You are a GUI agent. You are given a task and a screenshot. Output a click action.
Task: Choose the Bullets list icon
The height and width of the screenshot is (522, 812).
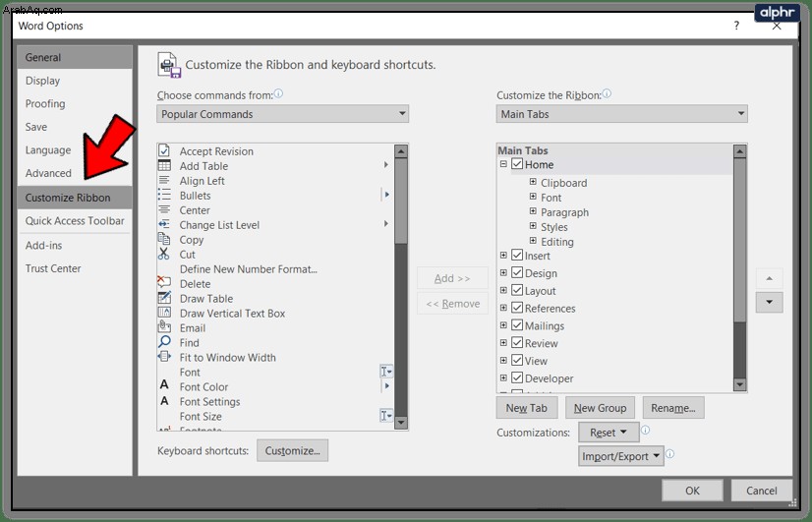coord(164,195)
